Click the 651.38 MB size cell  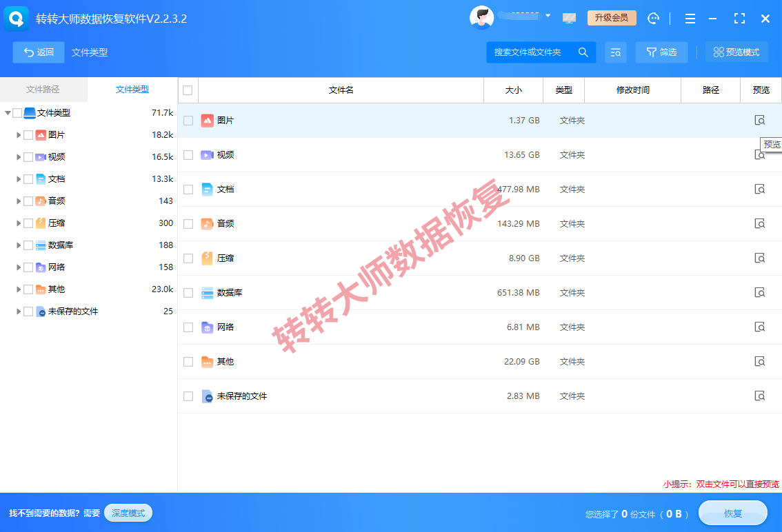pos(518,293)
